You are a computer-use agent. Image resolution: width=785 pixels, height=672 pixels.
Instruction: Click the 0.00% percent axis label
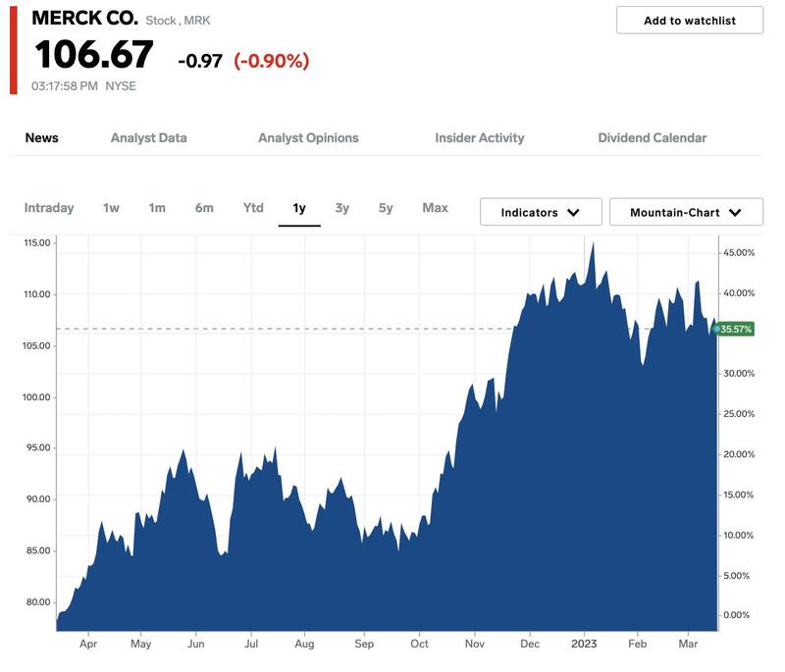737,615
